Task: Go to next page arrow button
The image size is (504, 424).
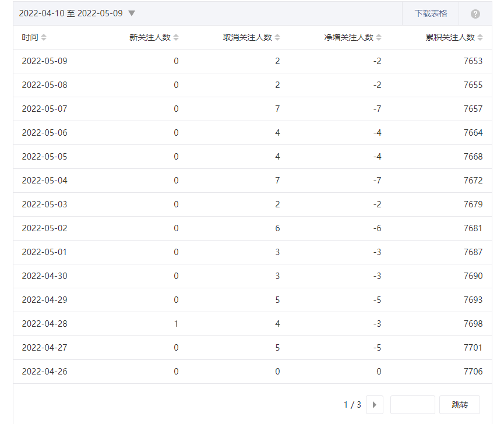Action: 375,405
